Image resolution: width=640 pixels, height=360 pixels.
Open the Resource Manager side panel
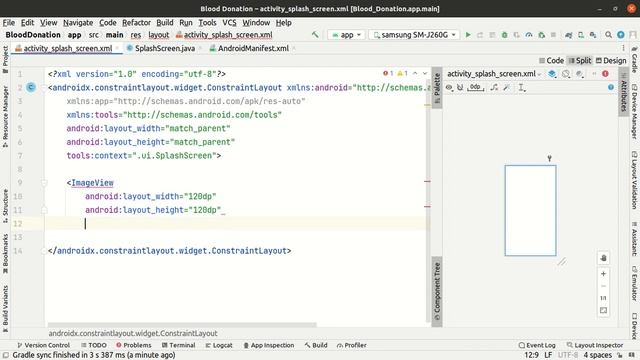coord(5,116)
